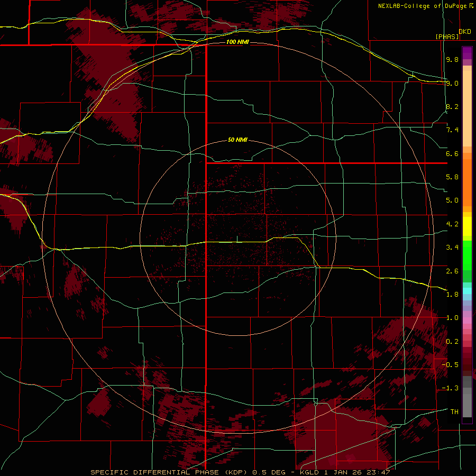This screenshot has width=476, height=476.
Task: Click the 0.2 value on the color scale
Action: (x=452, y=342)
